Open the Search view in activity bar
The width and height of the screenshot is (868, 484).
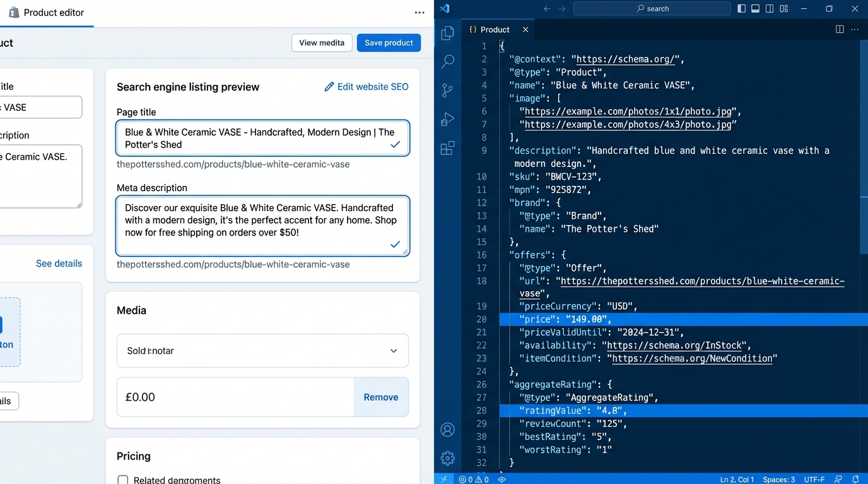(x=447, y=61)
